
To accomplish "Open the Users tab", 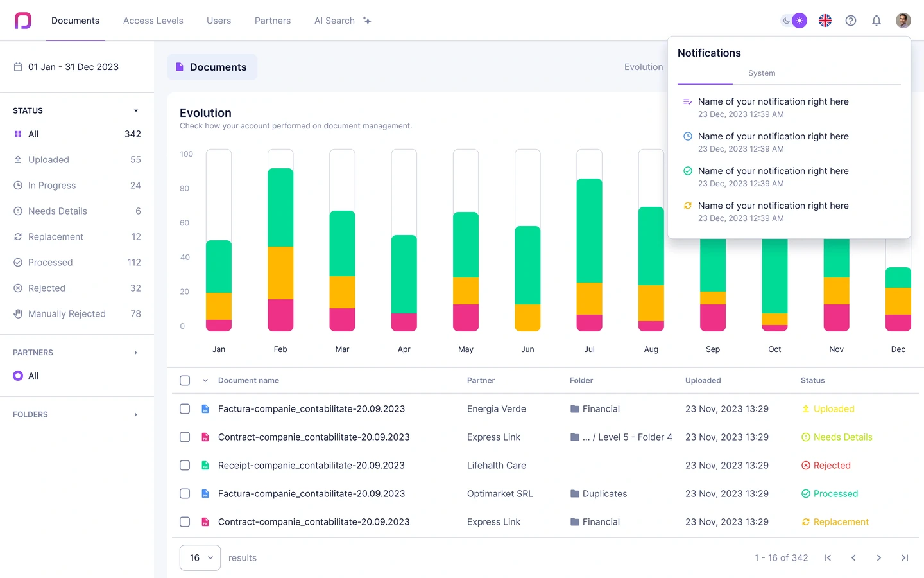I will pos(219,21).
